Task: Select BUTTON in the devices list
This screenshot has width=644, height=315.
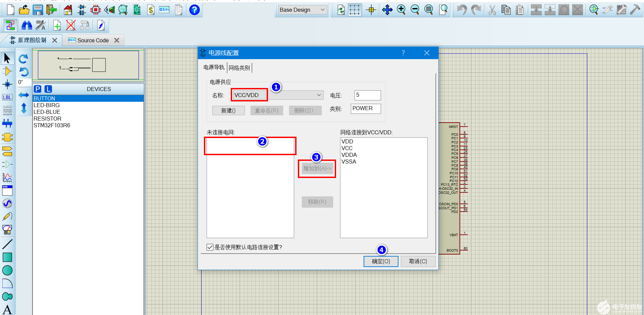Action: (88, 98)
